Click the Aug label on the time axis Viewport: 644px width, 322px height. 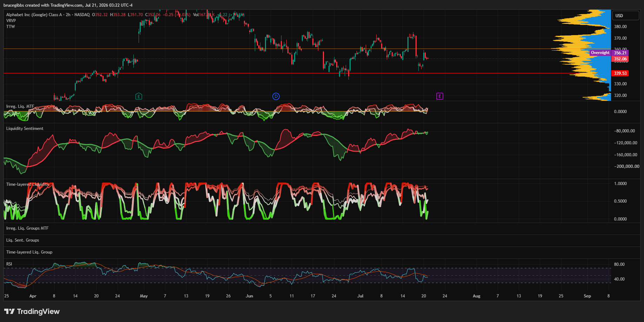coord(477,296)
